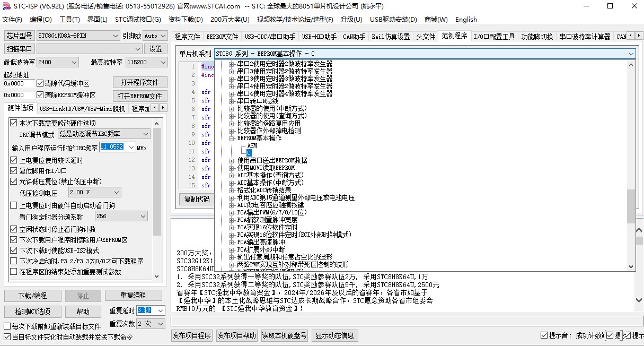Switch to the USB-Link1D/U8W/U8W-Mini脱机 tab

pyautogui.click(x=82, y=109)
